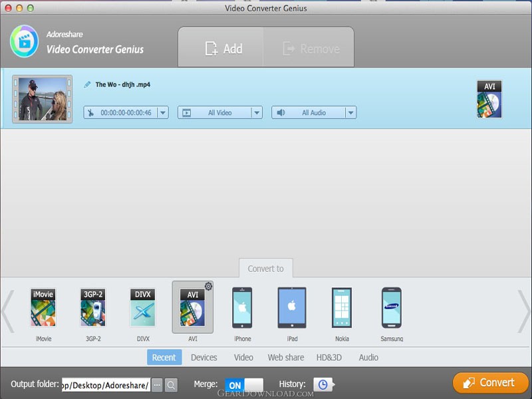
Task: Switch to the Audio tab
Action: (368, 357)
